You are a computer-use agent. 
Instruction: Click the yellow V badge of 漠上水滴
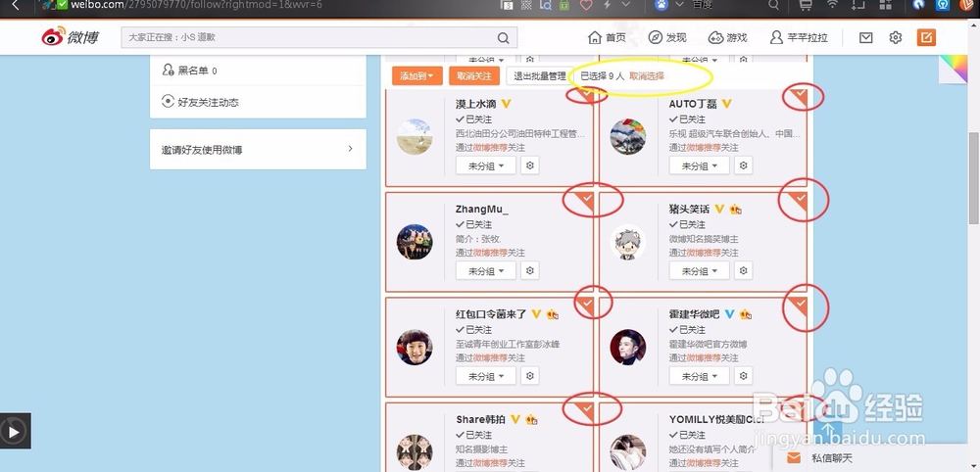[x=507, y=104]
